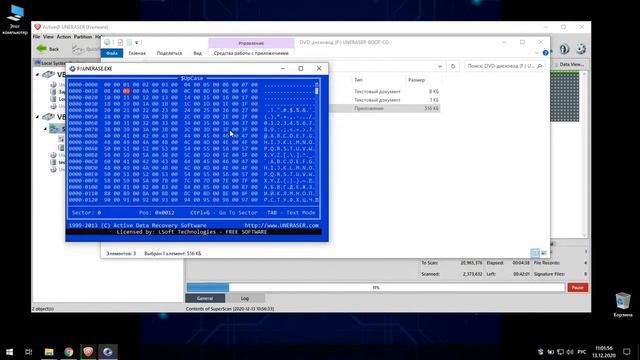Click the 'РУС' language indicator in tray

click(x=582, y=352)
